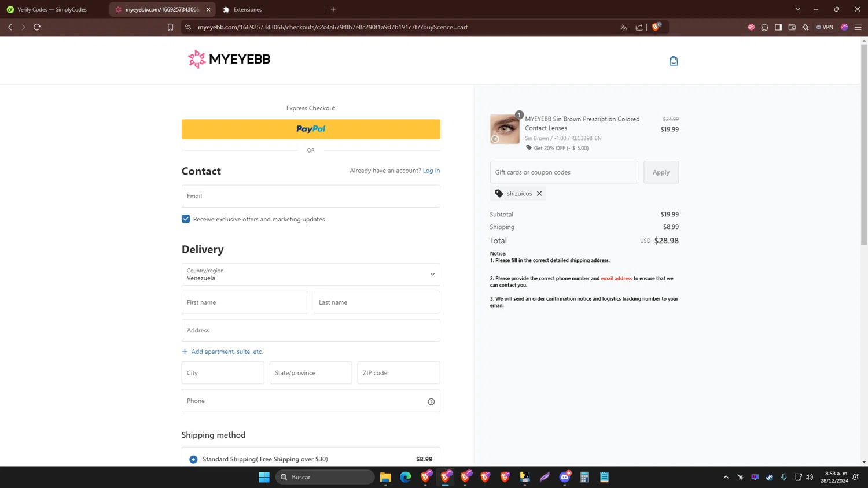Click the pink striped extension icon
The image size is (868, 488).
[x=751, y=27]
